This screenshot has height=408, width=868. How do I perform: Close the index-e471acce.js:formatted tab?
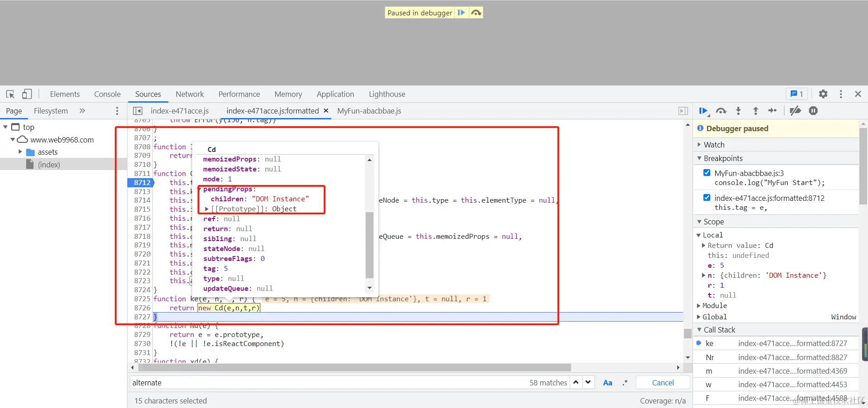(326, 111)
